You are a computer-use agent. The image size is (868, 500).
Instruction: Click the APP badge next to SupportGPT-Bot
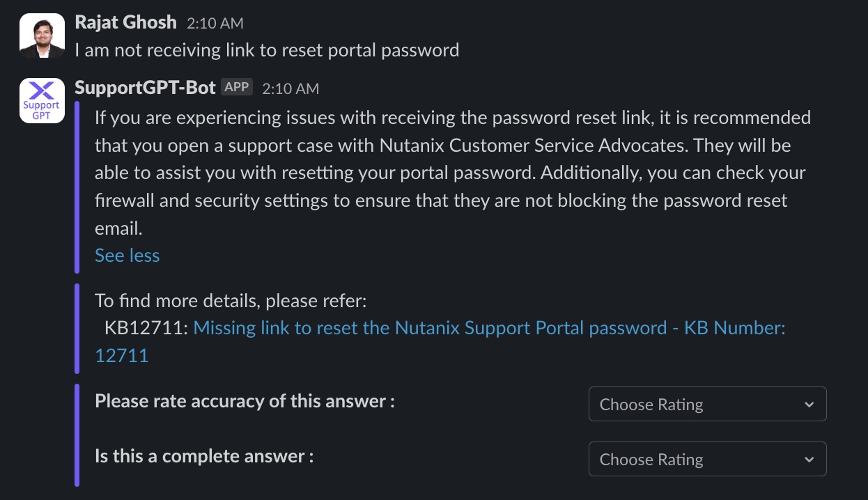(237, 87)
